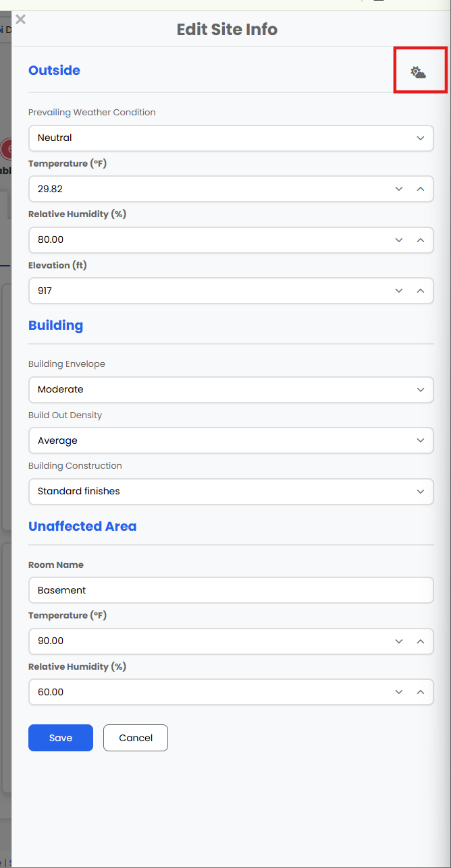Increase Unaffected Area temperature stepper
Screen dimensions: 451x868
tap(420, 641)
